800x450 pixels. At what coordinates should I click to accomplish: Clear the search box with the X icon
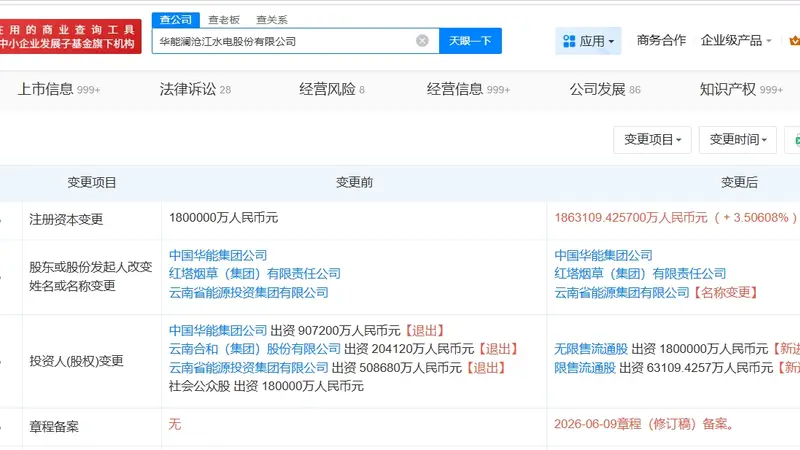tap(422, 41)
